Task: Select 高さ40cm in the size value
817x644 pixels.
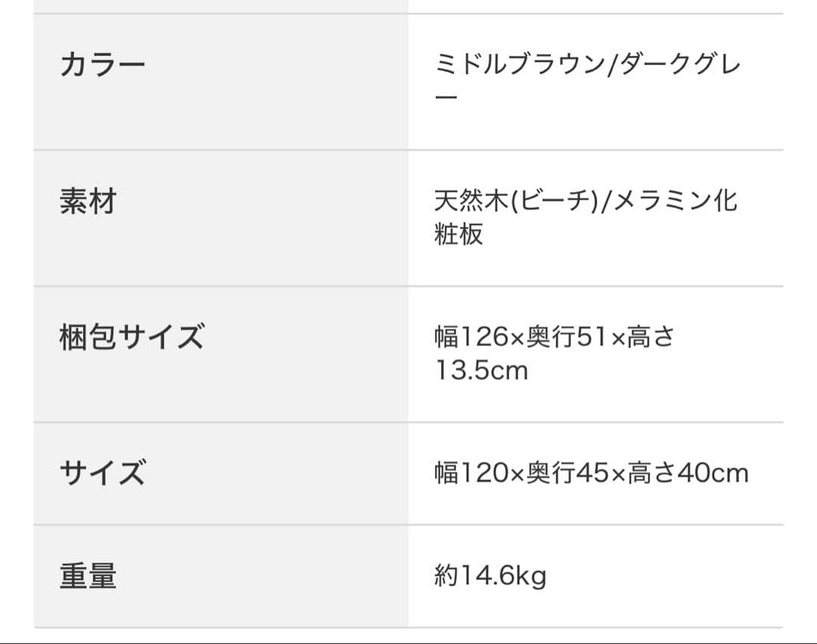Action: [x=688, y=473]
